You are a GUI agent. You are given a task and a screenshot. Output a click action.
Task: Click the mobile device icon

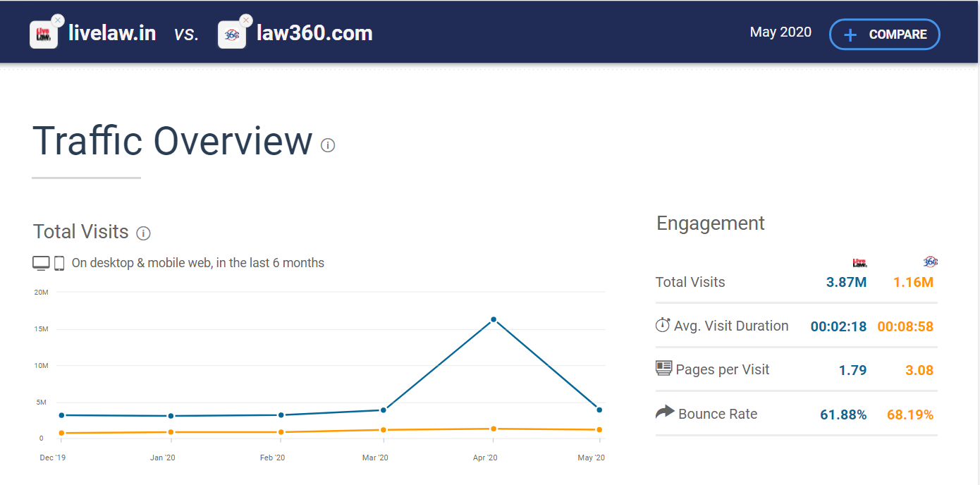tap(59, 263)
